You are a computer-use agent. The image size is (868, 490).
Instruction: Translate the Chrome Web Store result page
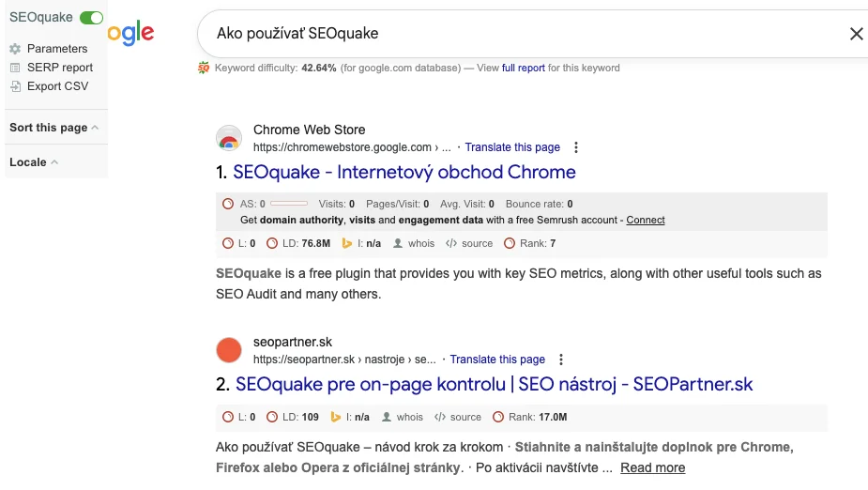[512, 147]
